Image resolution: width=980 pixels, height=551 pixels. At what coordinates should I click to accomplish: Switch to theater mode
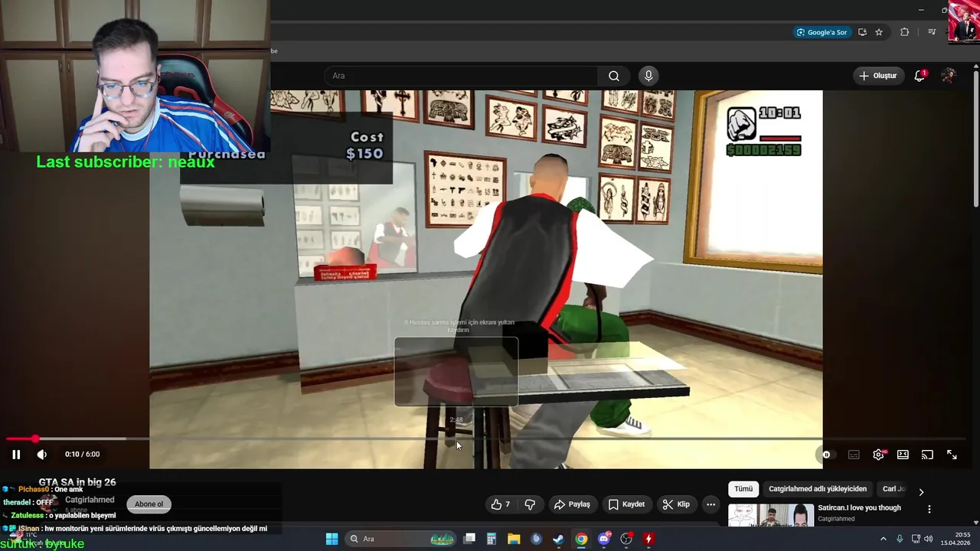point(903,455)
